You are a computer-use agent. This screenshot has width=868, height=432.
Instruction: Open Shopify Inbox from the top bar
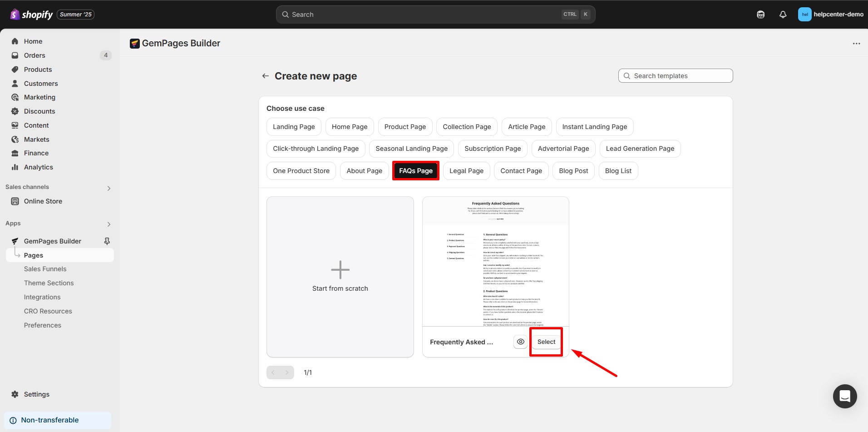click(x=760, y=14)
